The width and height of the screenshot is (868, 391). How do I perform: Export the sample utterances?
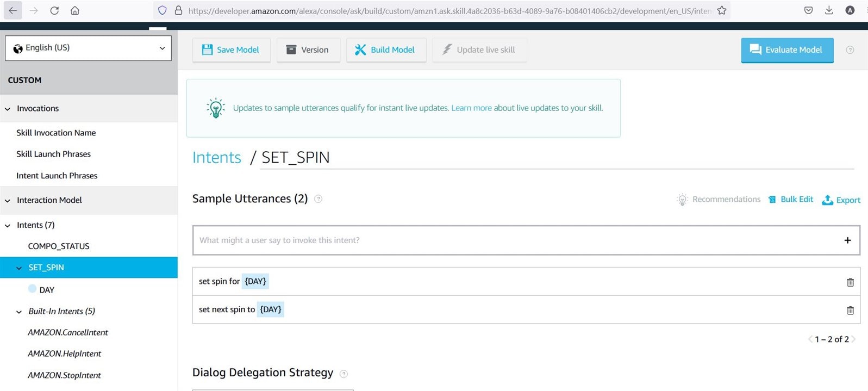pyautogui.click(x=841, y=200)
